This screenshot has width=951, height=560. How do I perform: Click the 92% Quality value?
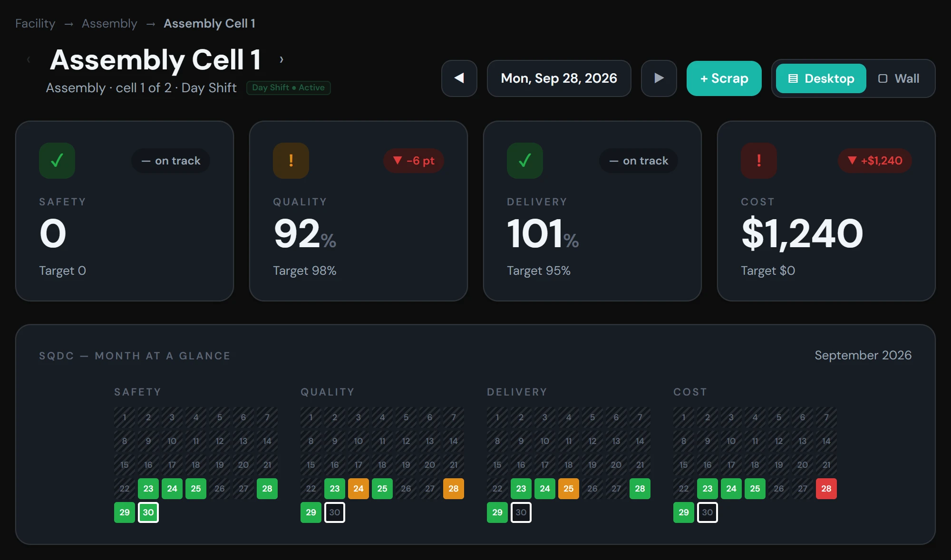coord(305,233)
